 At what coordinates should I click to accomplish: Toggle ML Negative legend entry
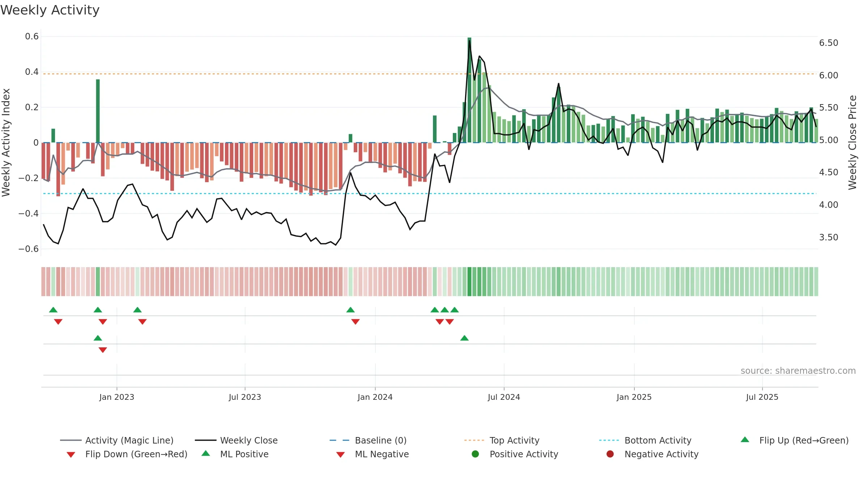(373, 454)
